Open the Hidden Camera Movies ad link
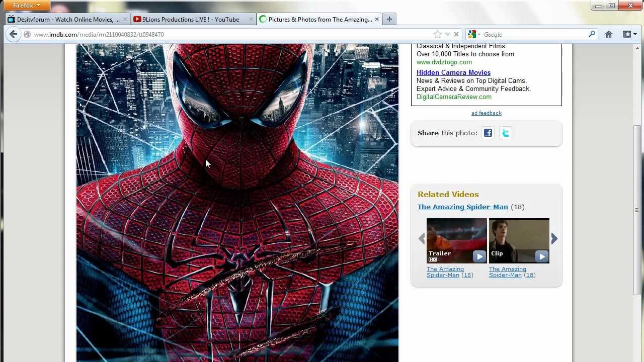The width and height of the screenshot is (644, 362). click(x=453, y=72)
